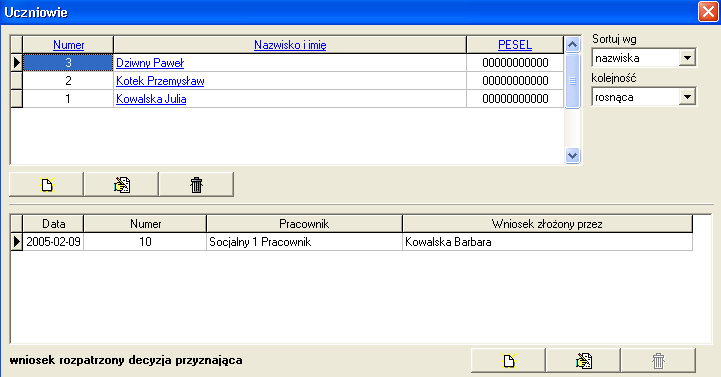
Task: Open the Kotek Przemysław student link
Action: point(160,81)
